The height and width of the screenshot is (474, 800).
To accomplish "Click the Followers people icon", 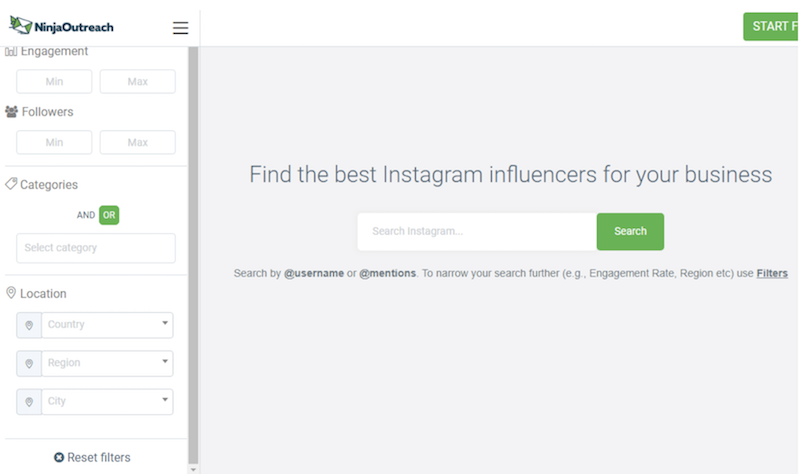I will [11, 112].
